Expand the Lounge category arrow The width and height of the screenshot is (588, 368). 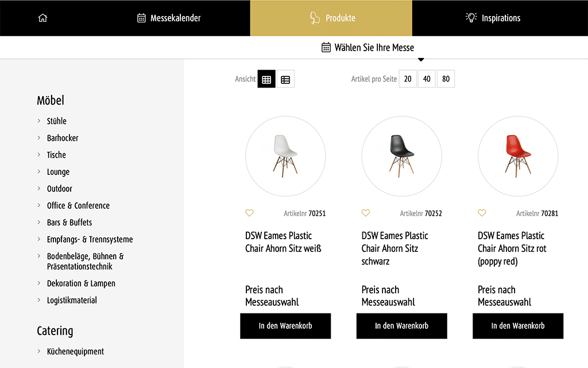(39, 171)
